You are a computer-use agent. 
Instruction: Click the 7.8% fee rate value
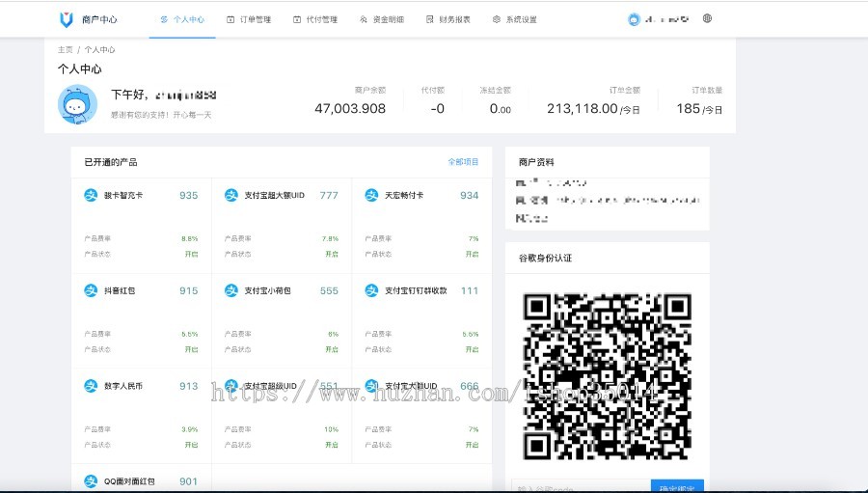tap(330, 238)
